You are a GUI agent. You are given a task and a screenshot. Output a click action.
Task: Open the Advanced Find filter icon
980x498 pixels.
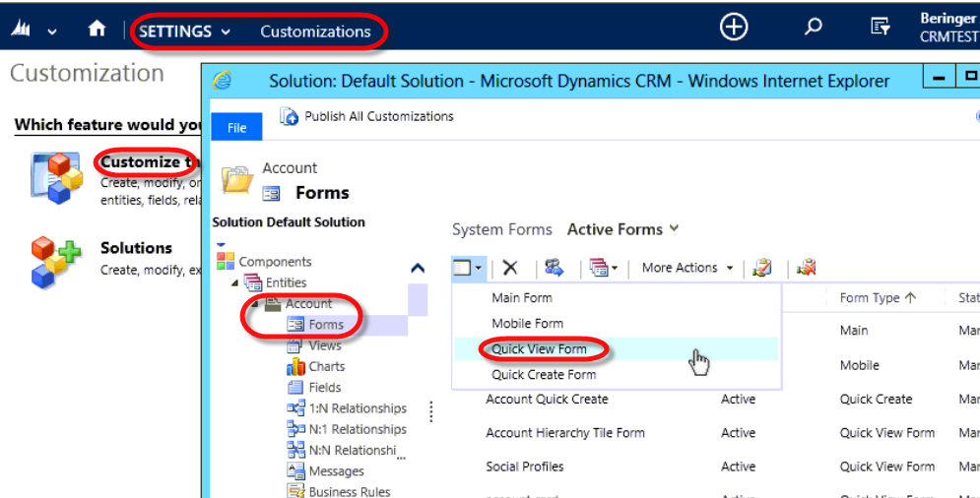(x=880, y=27)
